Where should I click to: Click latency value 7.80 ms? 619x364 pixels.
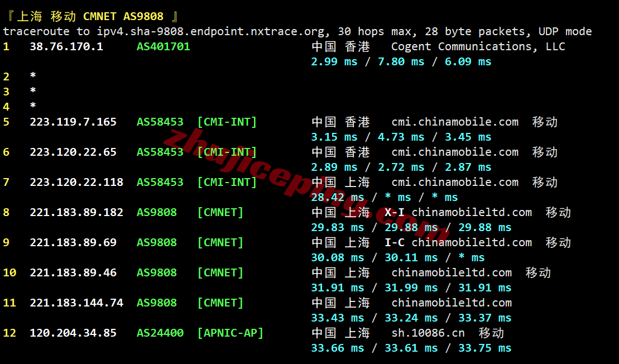[x=401, y=61]
